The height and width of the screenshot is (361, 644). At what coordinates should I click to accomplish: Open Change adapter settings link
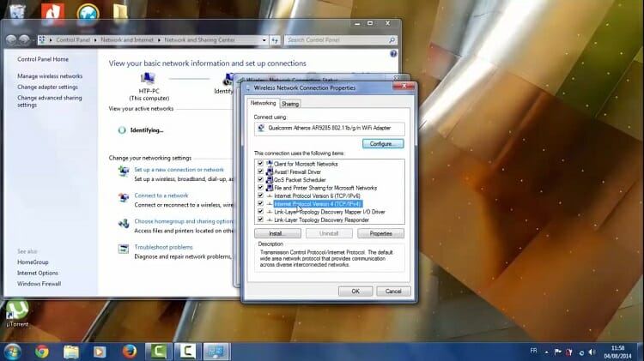(47, 87)
